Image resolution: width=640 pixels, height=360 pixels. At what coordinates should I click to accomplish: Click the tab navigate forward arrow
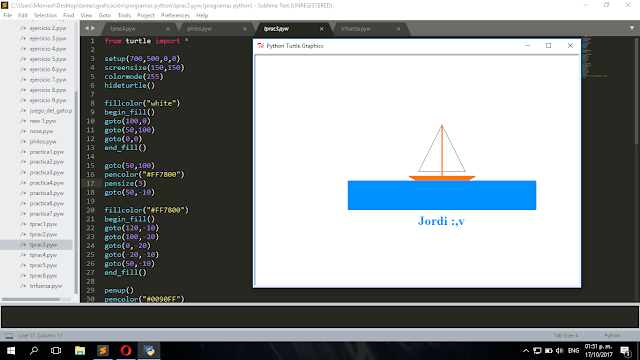pyautogui.click(x=93, y=28)
